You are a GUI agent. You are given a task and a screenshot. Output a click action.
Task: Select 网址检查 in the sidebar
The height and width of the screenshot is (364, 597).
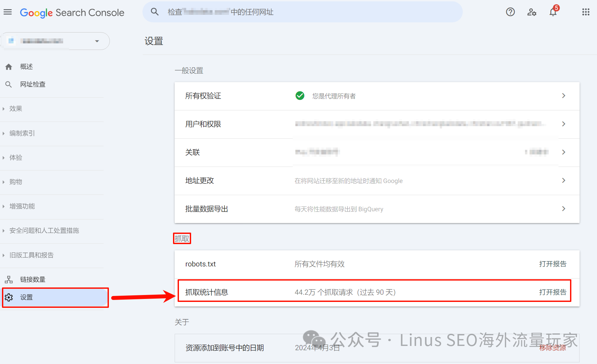coord(33,84)
